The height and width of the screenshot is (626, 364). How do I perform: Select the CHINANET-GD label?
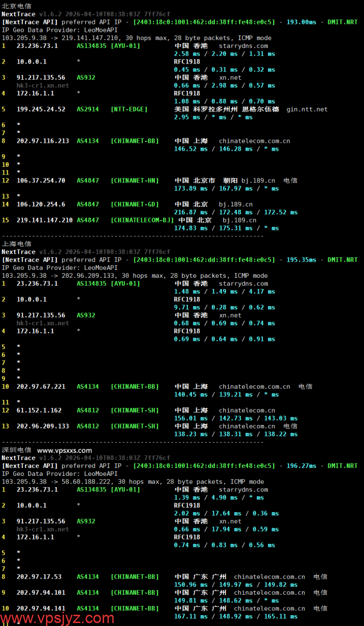(135, 204)
